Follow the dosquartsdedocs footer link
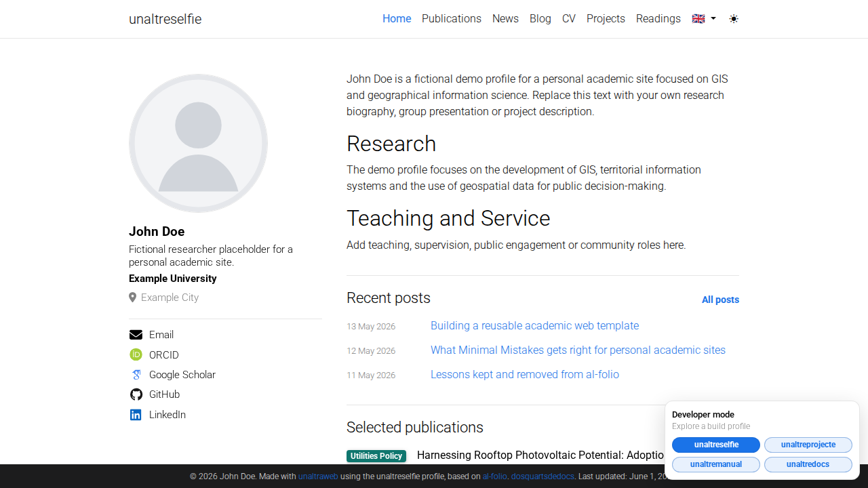Image resolution: width=868 pixels, height=488 pixels. tap(542, 476)
